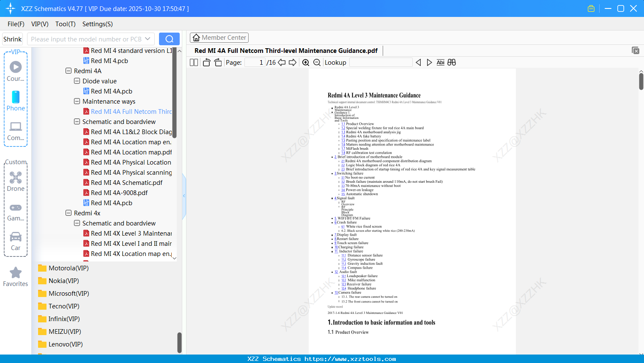Go to the next PDF page
Screen dimensions: 644x363
293,63
